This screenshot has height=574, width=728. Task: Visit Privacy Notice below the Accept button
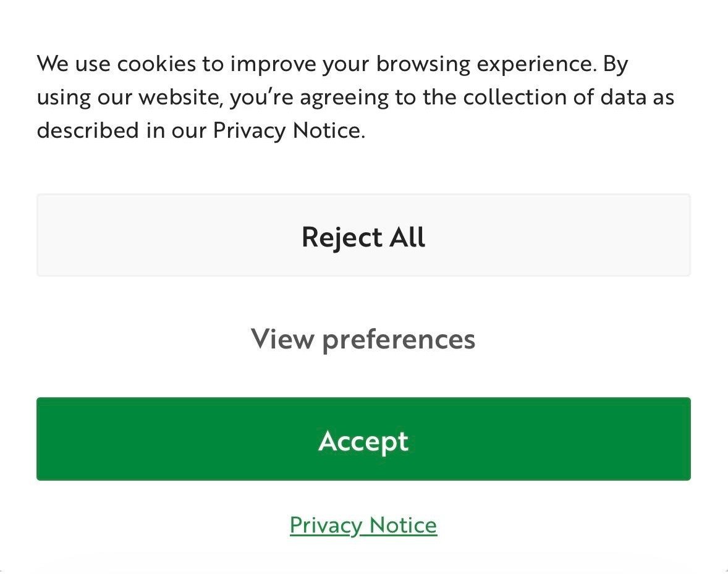click(x=363, y=525)
